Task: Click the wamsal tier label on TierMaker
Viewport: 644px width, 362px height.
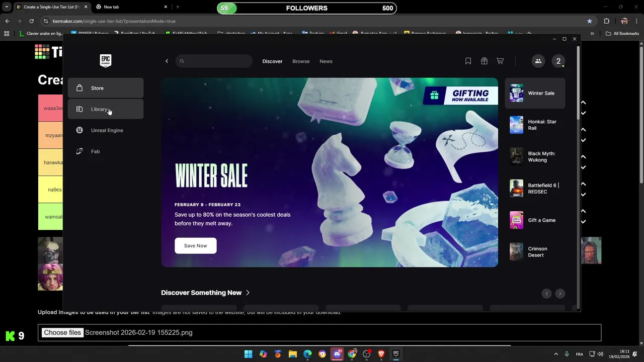Action: (x=50, y=217)
